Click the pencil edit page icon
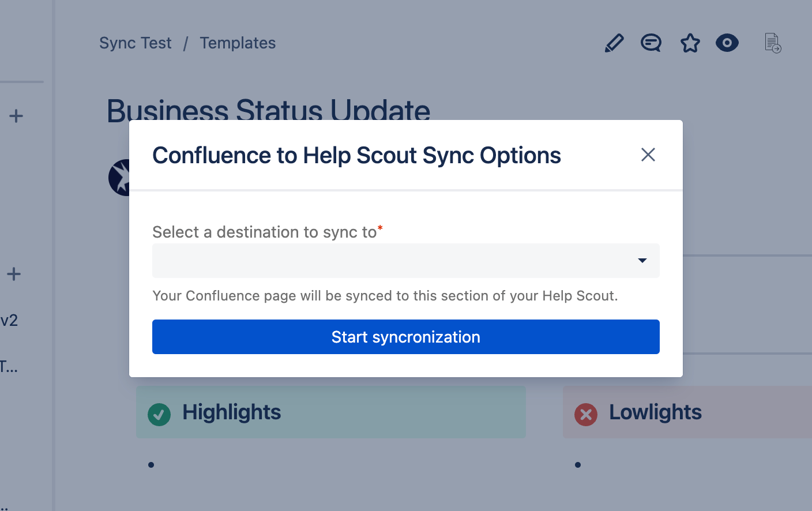The height and width of the screenshot is (511, 812). (614, 43)
